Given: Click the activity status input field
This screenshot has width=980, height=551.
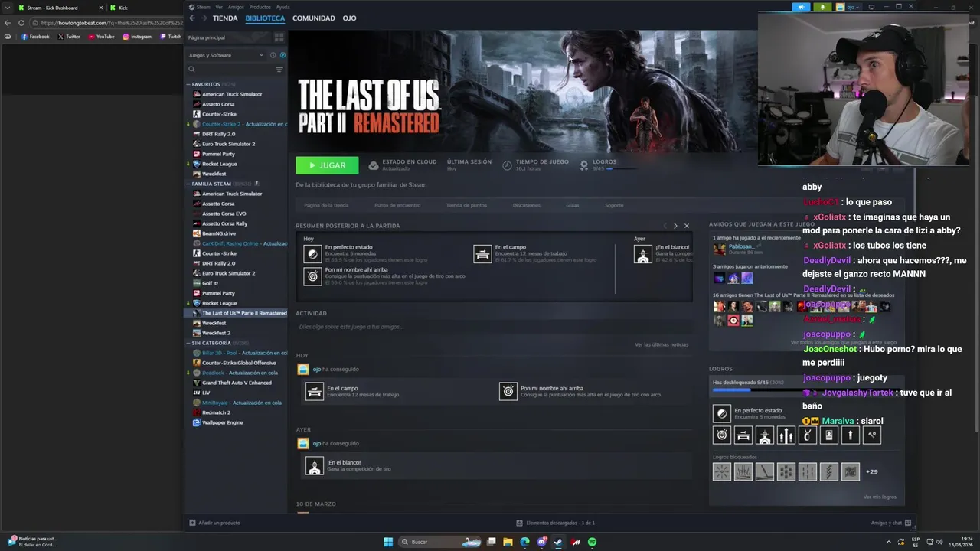Looking at the screenshot, I should [494, 327].
